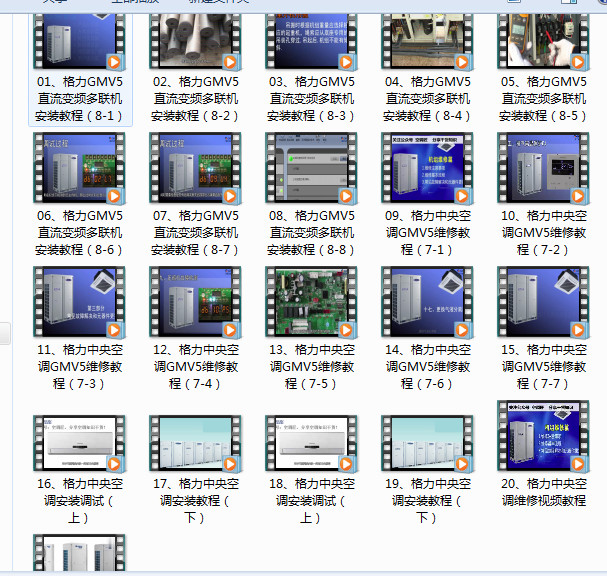Select video thumbnail 14 GMV5维修教程 (7-6)
This screenshot has height=576, width=607.
(x=427, y=302)
